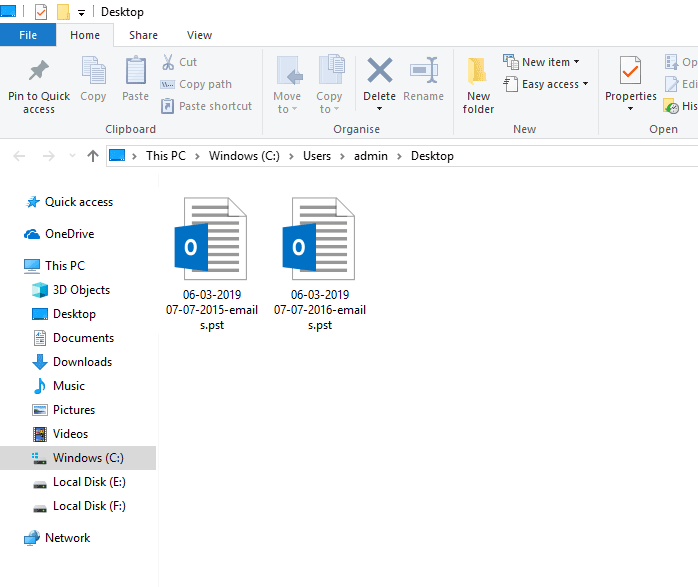Click the New folder icon
698x587 pixels.
(477, 71)
